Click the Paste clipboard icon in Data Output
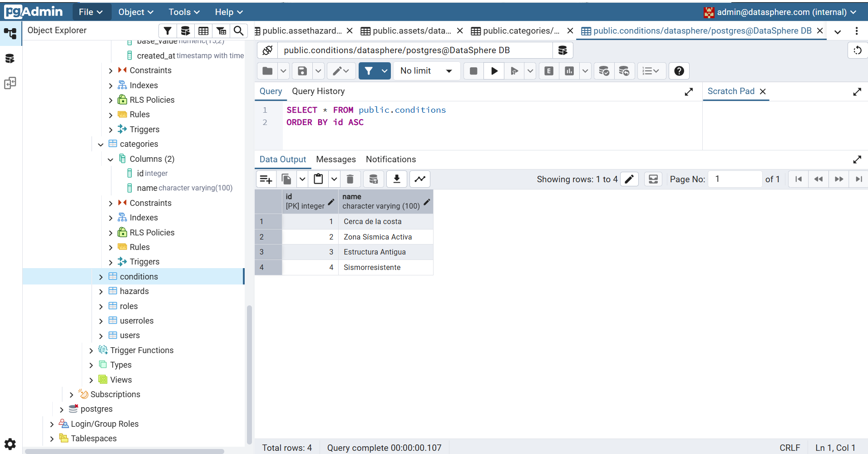 point(319,179)
